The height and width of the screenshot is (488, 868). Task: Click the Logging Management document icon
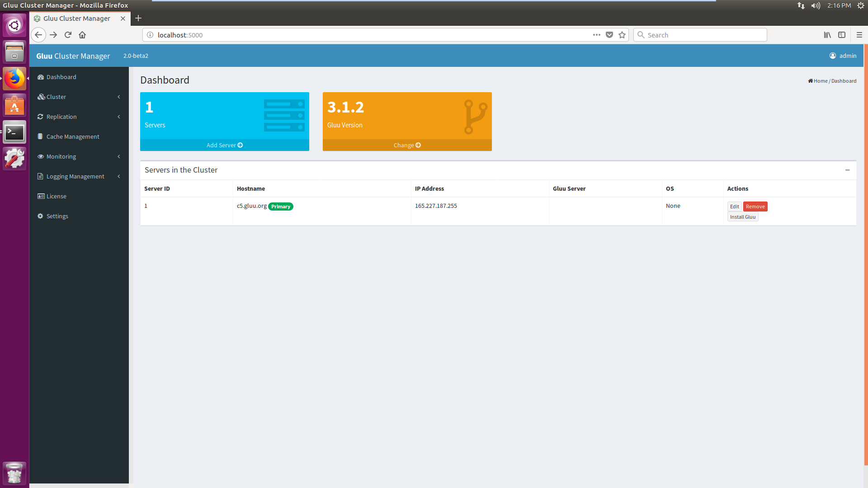(40, 176)
